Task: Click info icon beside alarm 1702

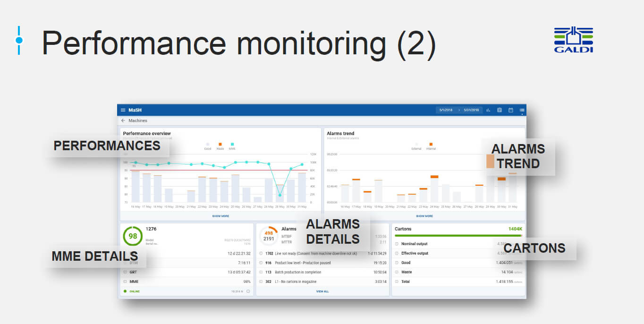Action: coord(261,254)
